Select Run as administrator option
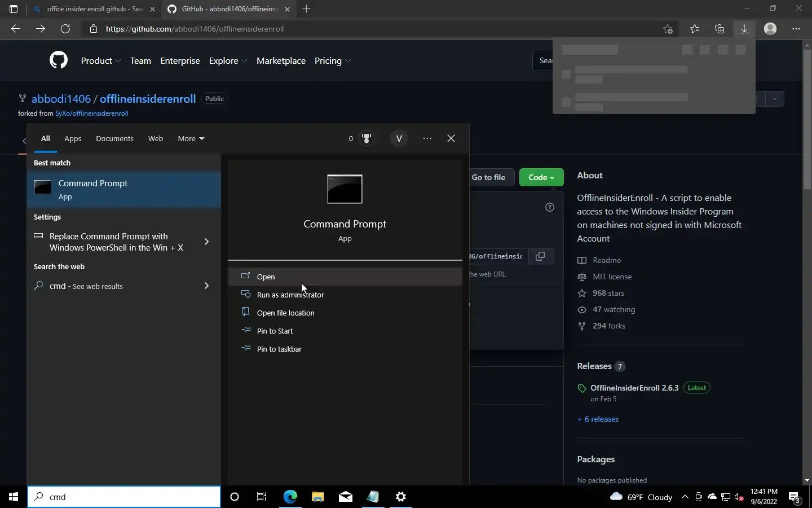This screenshot has width=812, height=508. [x=345, y=295]
